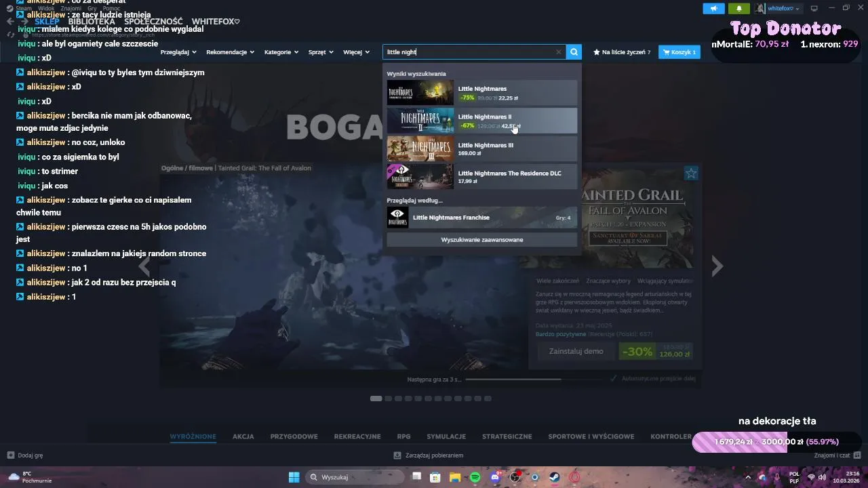868x488 pixels.
Task: Open Big Picture mode icon in the title bar
Action: click(814, 8)
